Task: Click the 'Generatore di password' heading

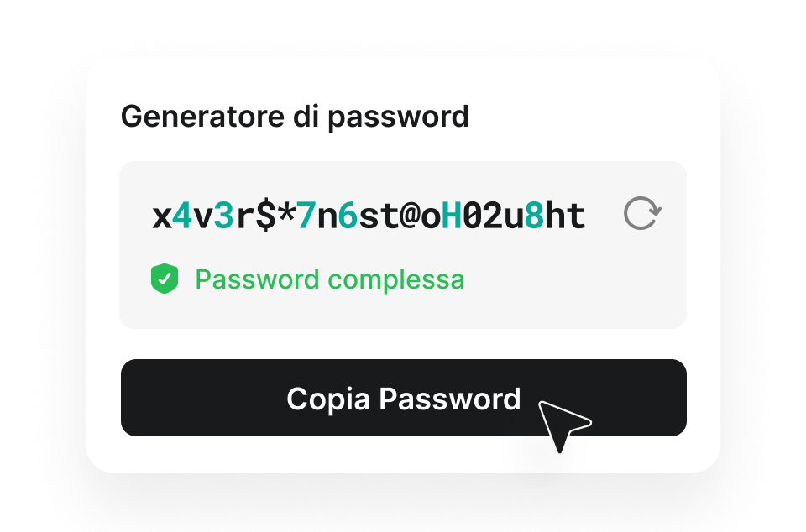Action: pyautogui.click(x=295, y=117)
